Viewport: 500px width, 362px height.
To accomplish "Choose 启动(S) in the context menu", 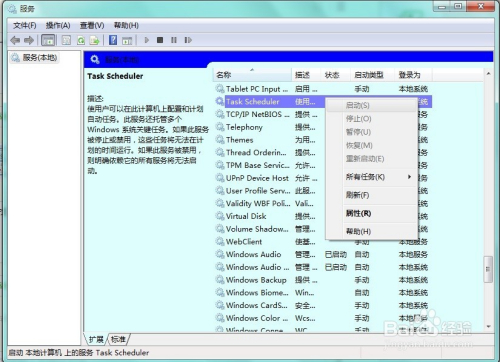I will click(x=372, y=106).
